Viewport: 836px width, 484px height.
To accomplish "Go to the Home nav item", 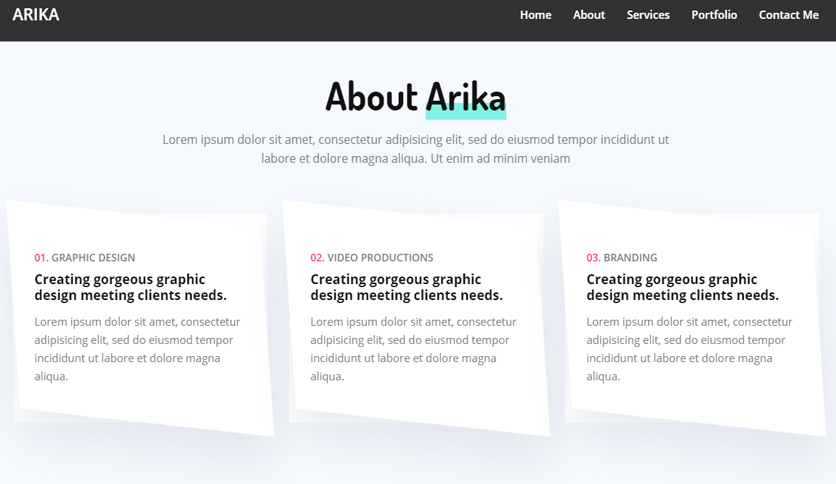I will [x=535, y=15].
